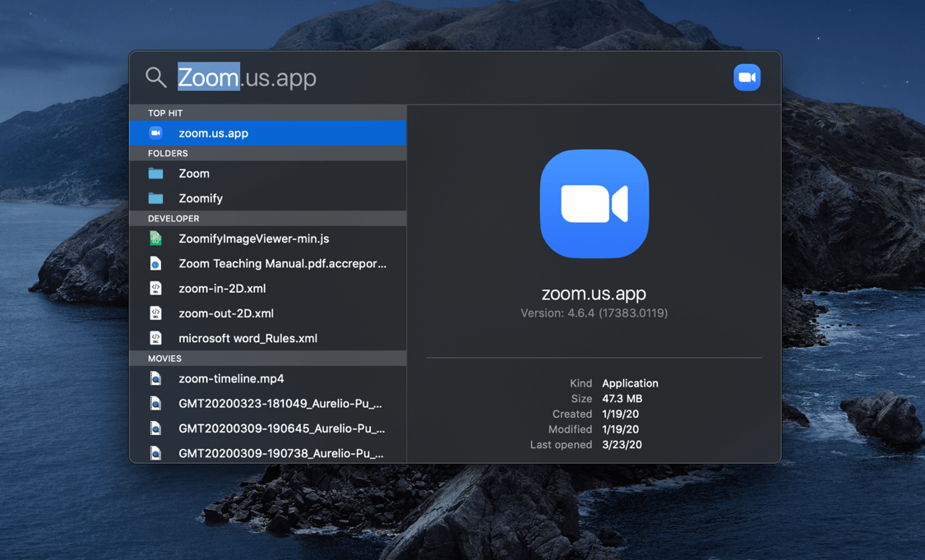The width and height of the screenshot is (925, 560).
Task: Select ZoomifyImageViewer-min.js file
Action: click(x=268, y=238)
